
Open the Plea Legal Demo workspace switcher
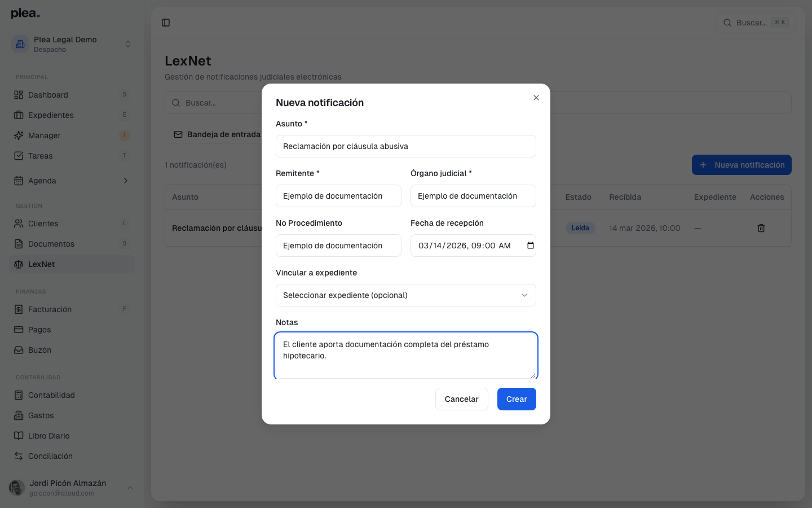click(72, 44)
